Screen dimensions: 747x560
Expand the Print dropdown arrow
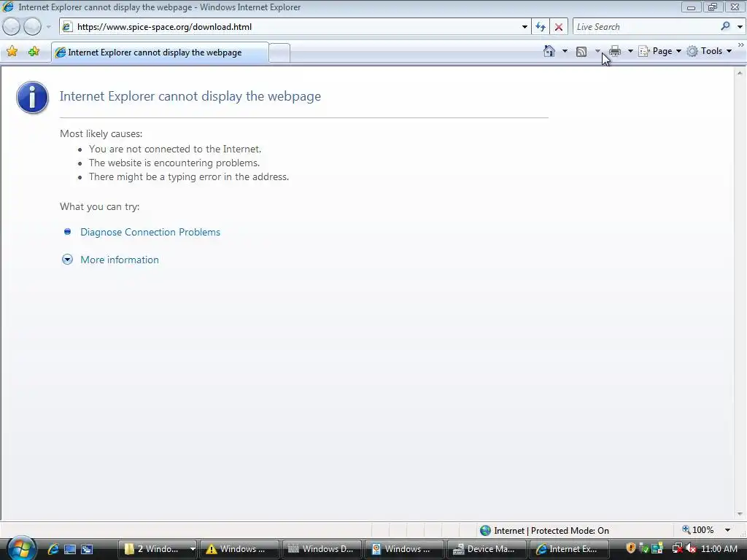[x=630, y=51]
